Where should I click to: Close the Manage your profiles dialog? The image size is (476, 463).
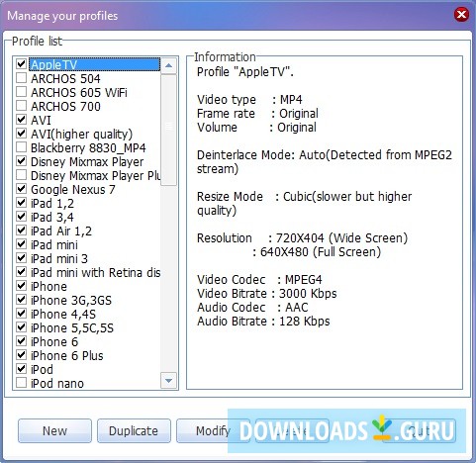(x=461, y=15)
